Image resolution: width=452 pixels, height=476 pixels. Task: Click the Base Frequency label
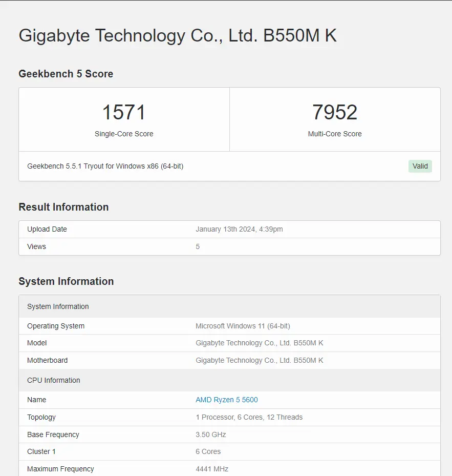[x=53, y=434]
